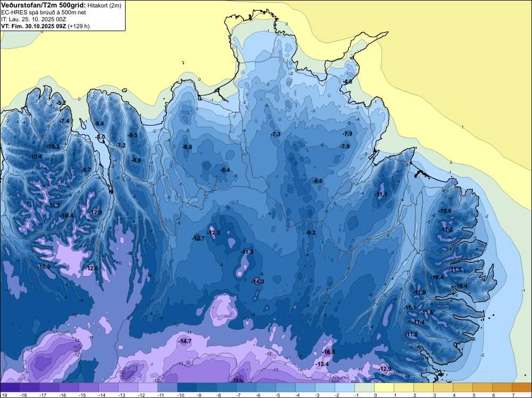Click the -11.6 temperature label

[x=427, y=312]
